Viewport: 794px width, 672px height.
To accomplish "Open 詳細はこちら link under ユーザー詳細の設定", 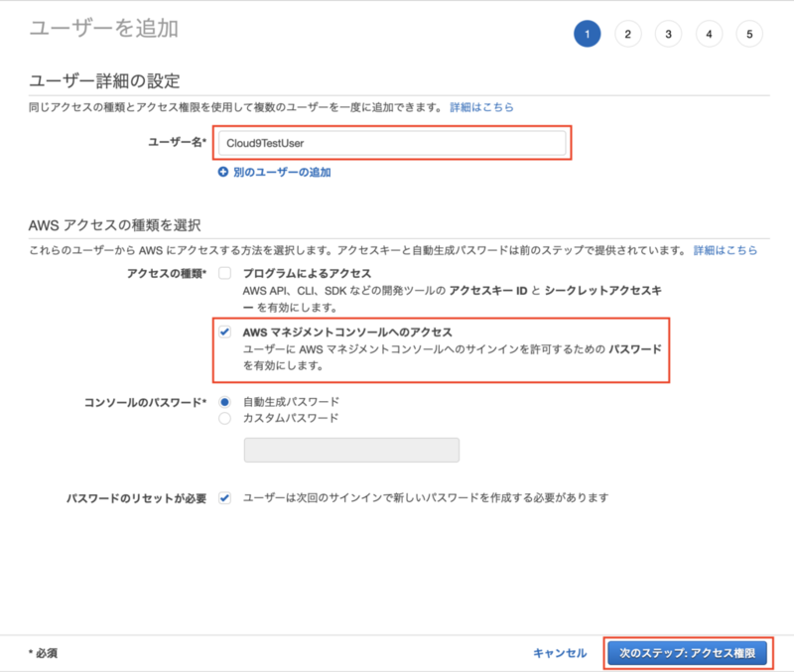I will [481, 107].
